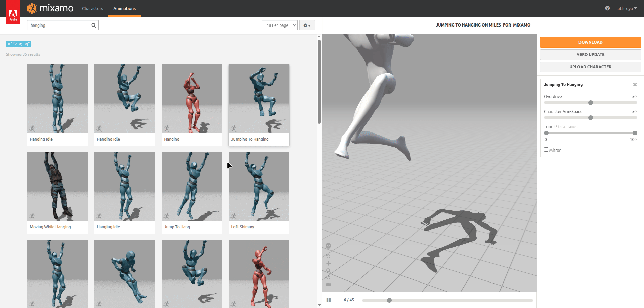Remove the "Hanging" search filter tag
This screenshot has height=308, width=644.
(x=9, y=44)
